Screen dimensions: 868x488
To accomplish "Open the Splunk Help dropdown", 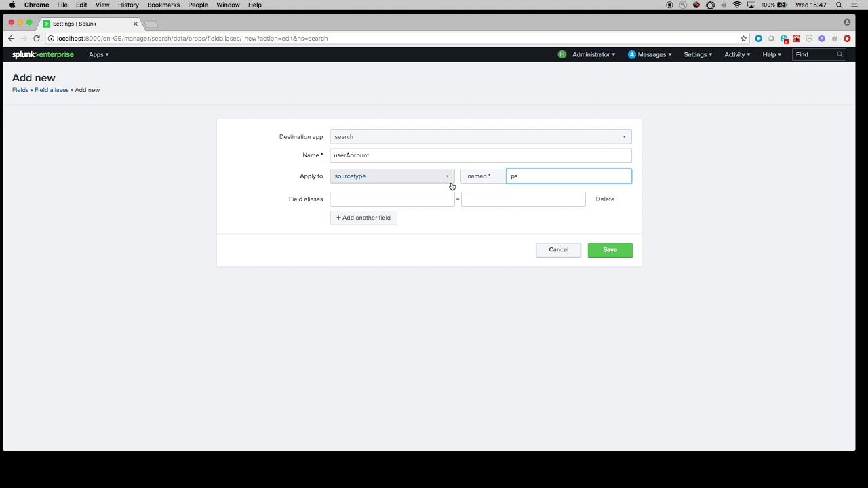I will 772,54.
